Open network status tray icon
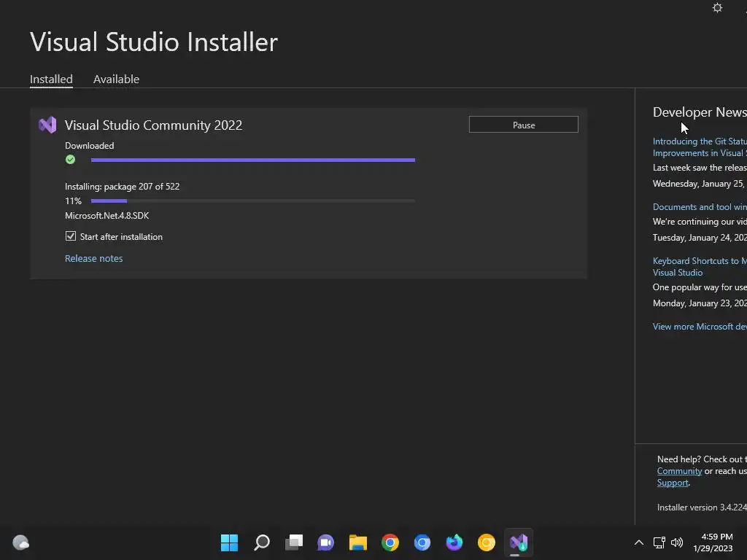 click(x=659, y=542)
